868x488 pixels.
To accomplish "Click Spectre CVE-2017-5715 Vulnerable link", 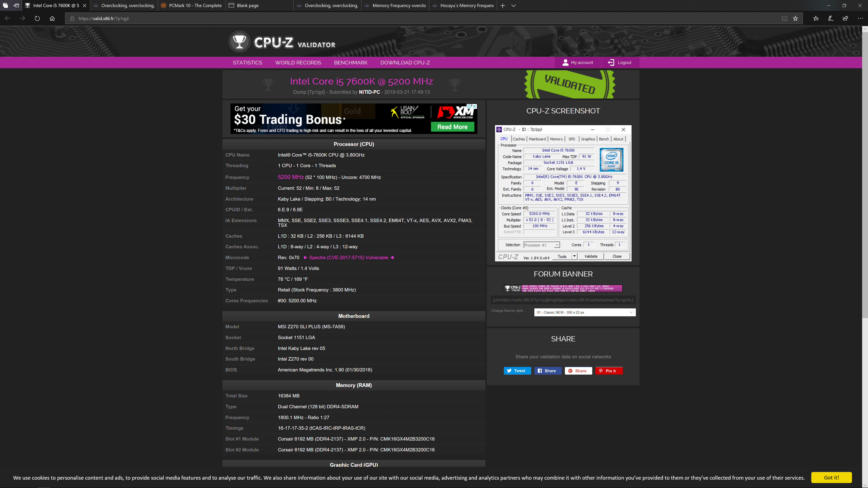I will tap(349, 257).
